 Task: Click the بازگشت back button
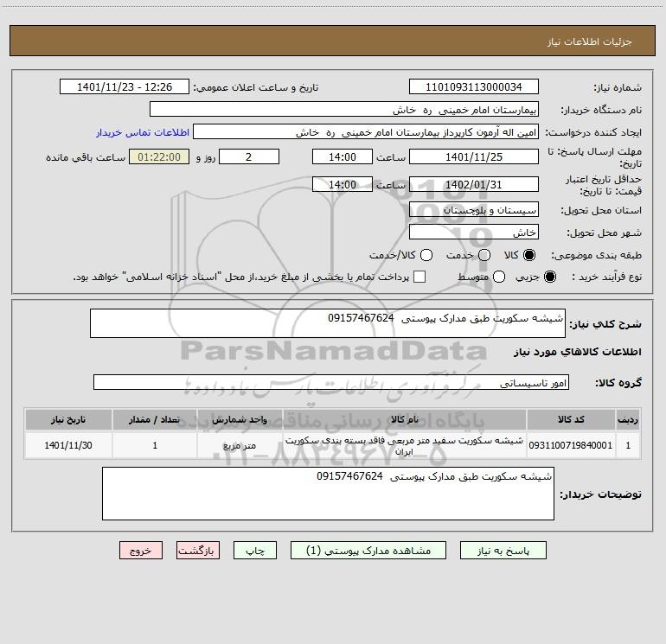click(x=198, y=550)
